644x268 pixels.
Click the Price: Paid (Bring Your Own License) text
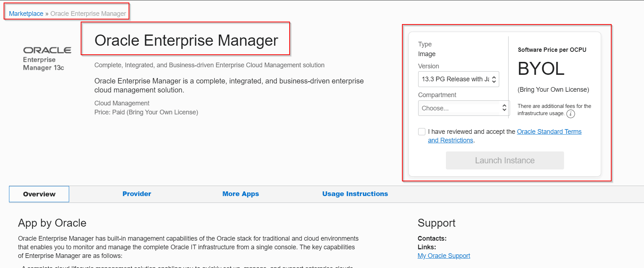(146, 112)
